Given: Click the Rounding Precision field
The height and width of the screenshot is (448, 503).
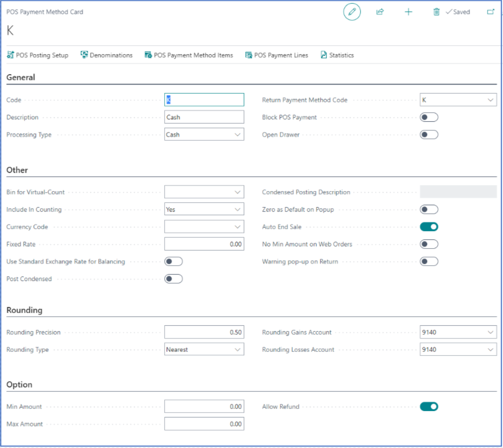Looking at the screenshot, I should coord(204,332).
